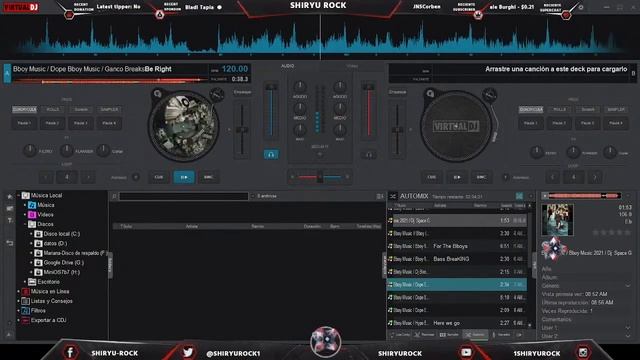Click the browser search field
This screenshot has height=360, width=640.
pos(184,196)
